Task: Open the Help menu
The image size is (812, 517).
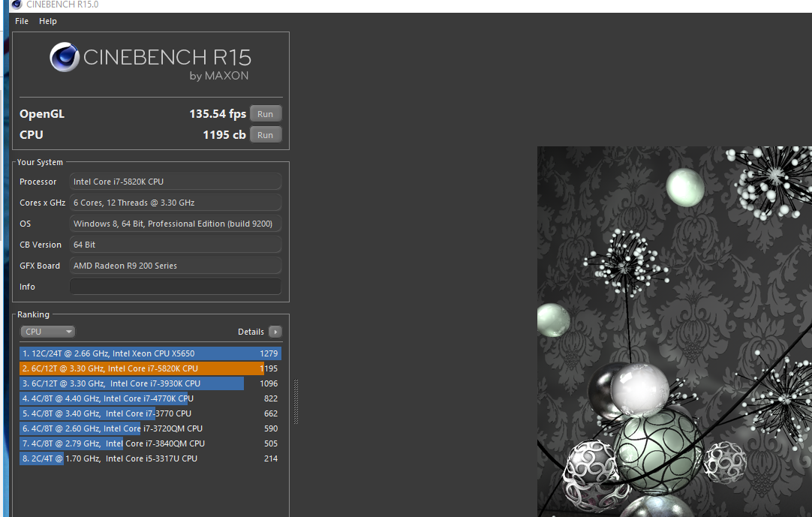Action: coord(47,21)
